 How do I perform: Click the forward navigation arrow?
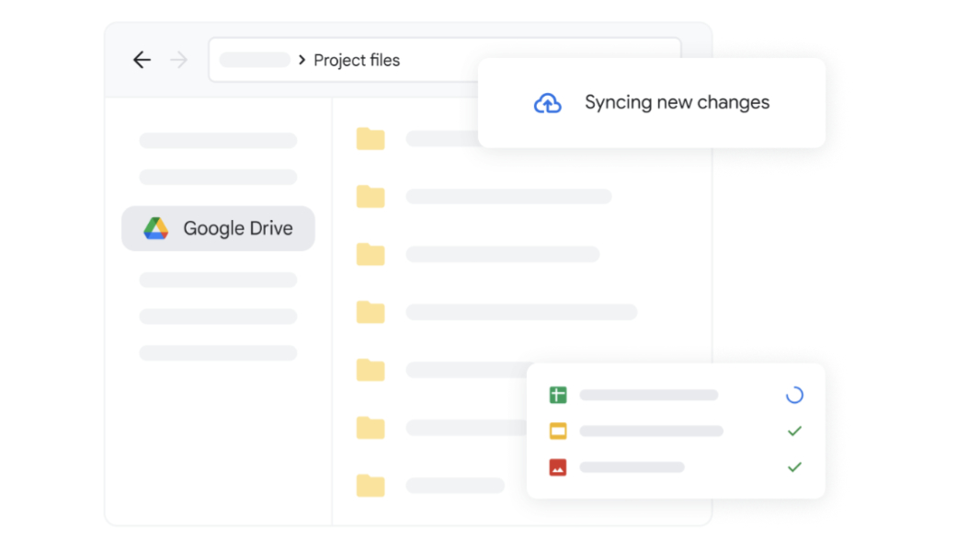click(178, 59)
